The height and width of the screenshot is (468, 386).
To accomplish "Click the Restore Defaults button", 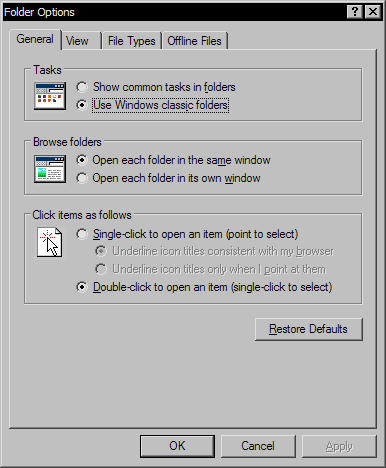I will click(309, 329).
